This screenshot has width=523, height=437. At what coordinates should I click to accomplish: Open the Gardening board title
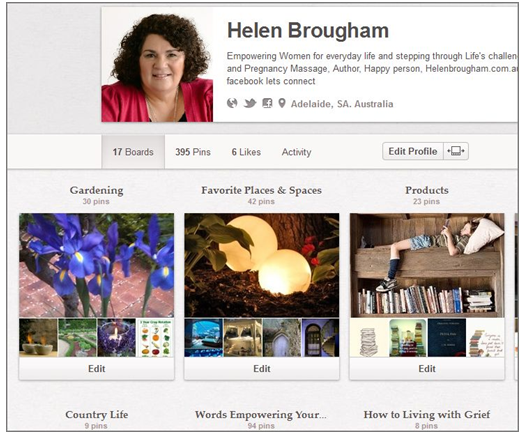click(96, 190)
